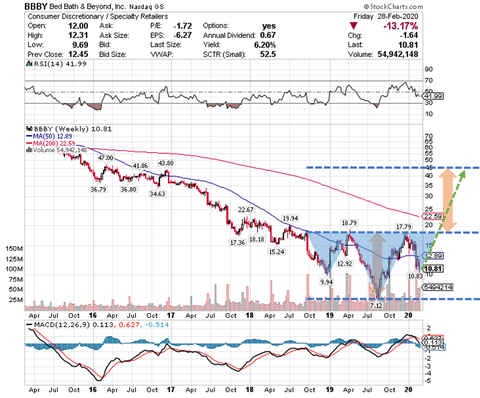Click the 41.86 price peak label

click(140, 166)
